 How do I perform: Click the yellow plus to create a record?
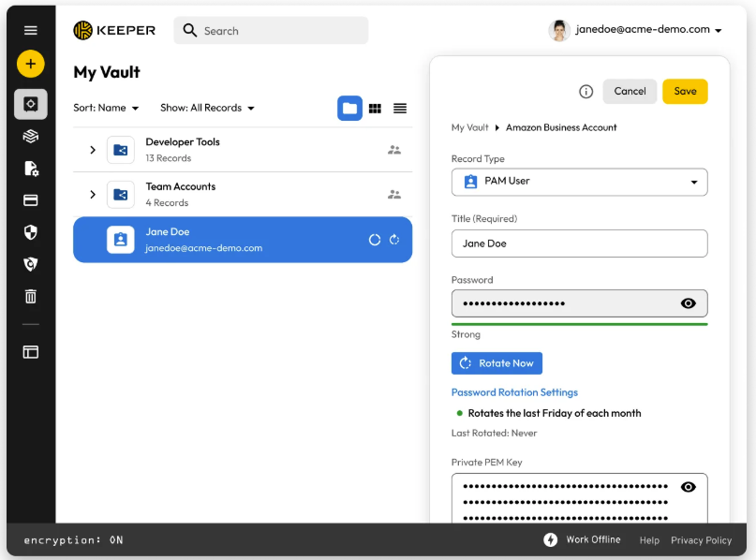tap(30, 64)
